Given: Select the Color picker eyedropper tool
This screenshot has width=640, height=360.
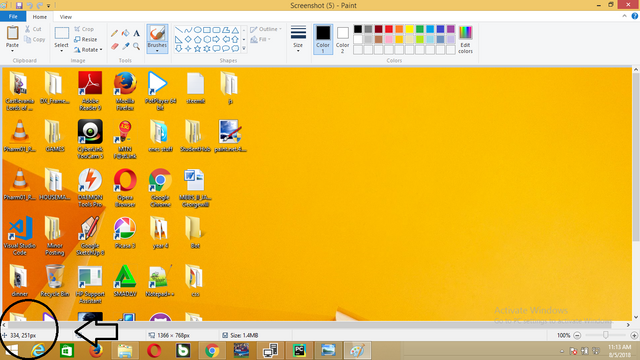Looking at the screenshot, I should 126,46.
